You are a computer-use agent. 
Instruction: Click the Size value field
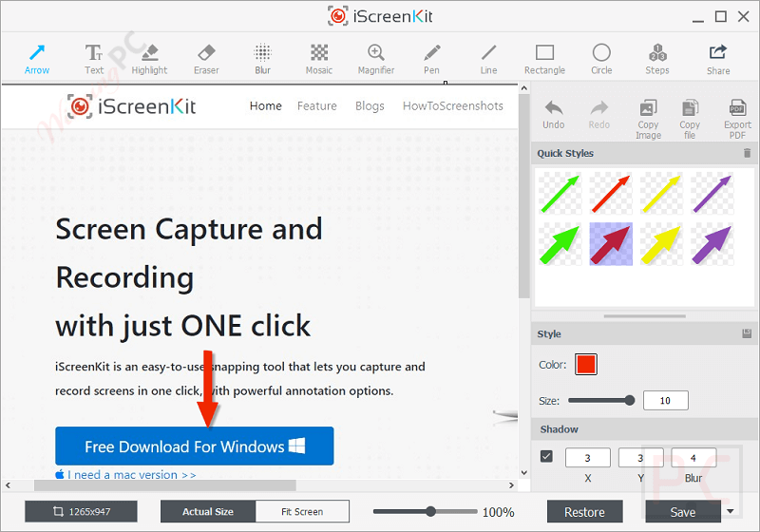point(666,400)
